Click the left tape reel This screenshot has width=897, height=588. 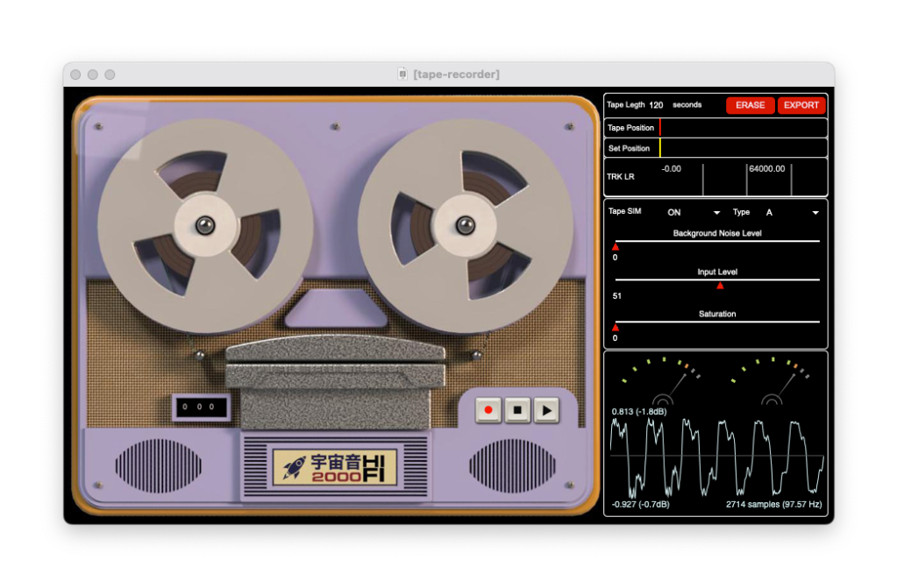click(x=204, y=226)
